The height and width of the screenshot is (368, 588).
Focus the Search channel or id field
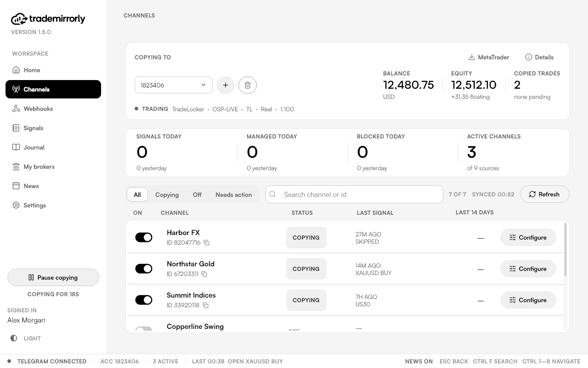point(354,195)
